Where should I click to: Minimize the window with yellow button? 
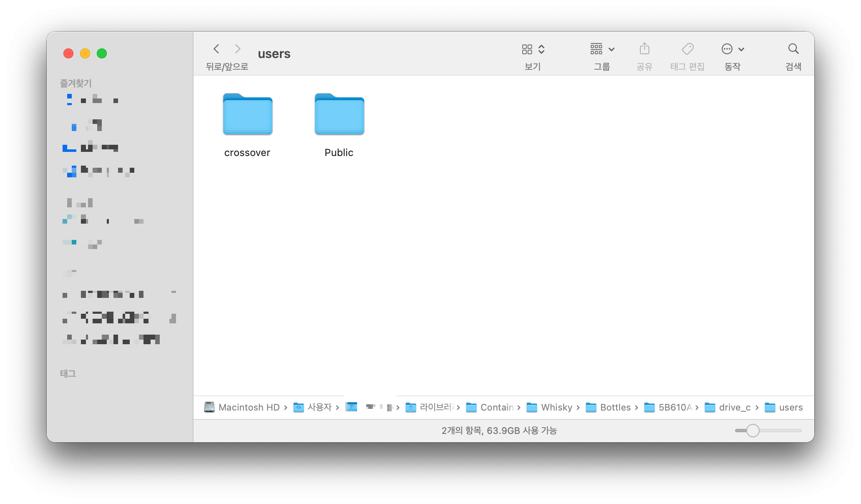click(85, 53)
